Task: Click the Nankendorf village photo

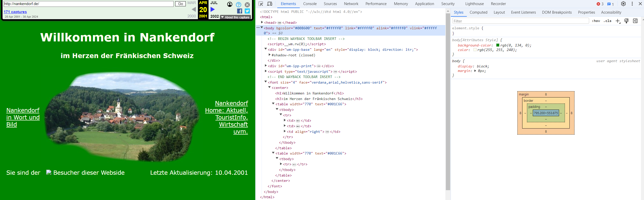Action: coord(122,117)
